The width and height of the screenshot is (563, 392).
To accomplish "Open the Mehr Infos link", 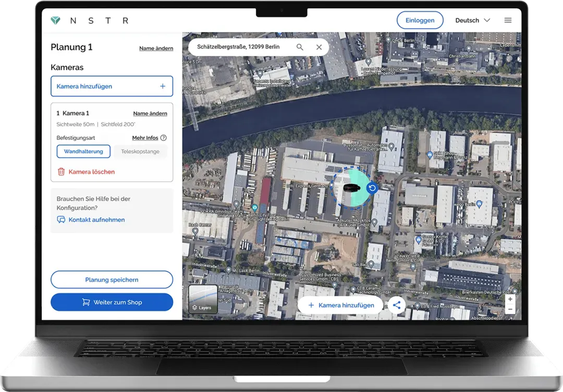I will click(145, 138).
